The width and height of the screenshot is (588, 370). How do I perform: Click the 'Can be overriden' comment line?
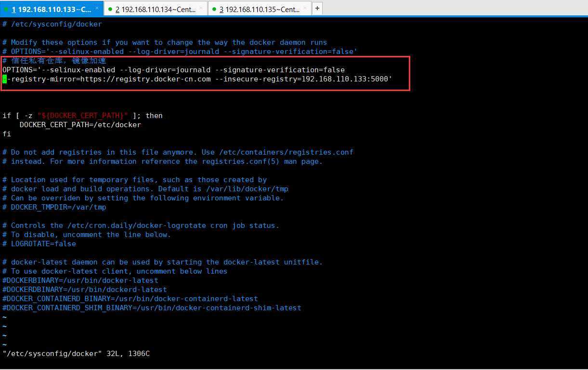(x=143, y=198)
